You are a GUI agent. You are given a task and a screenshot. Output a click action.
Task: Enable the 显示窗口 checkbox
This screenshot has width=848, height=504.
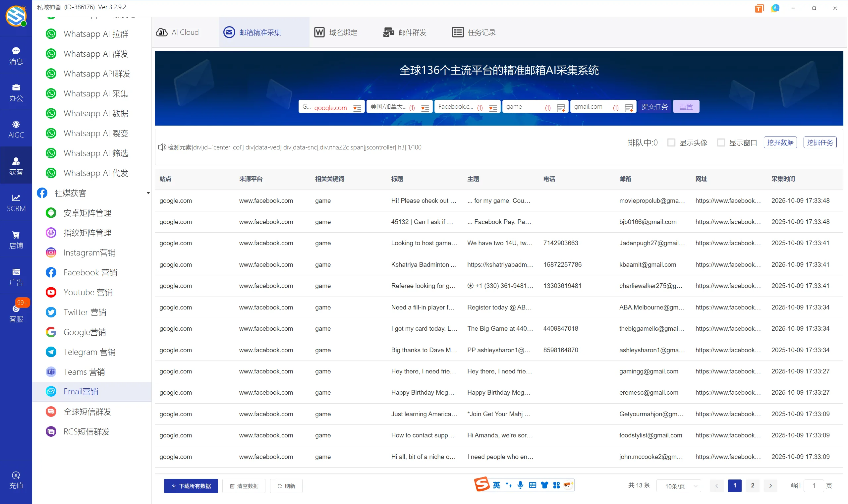(721, 142)
